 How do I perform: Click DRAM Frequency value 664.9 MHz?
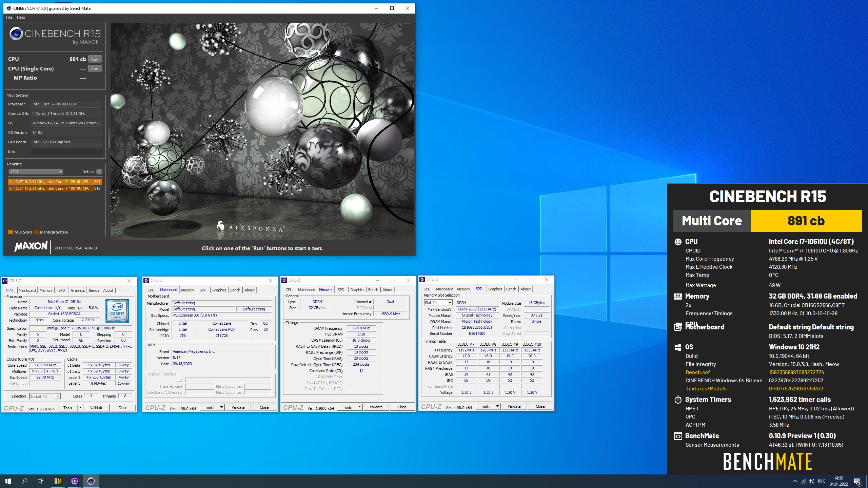pos(361,328)
